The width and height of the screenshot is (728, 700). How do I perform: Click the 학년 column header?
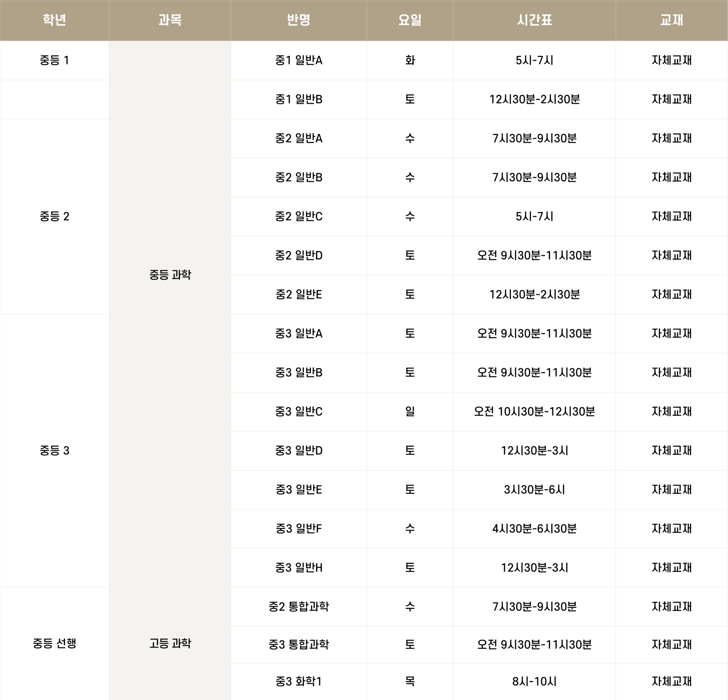click(x=54, y=20)
